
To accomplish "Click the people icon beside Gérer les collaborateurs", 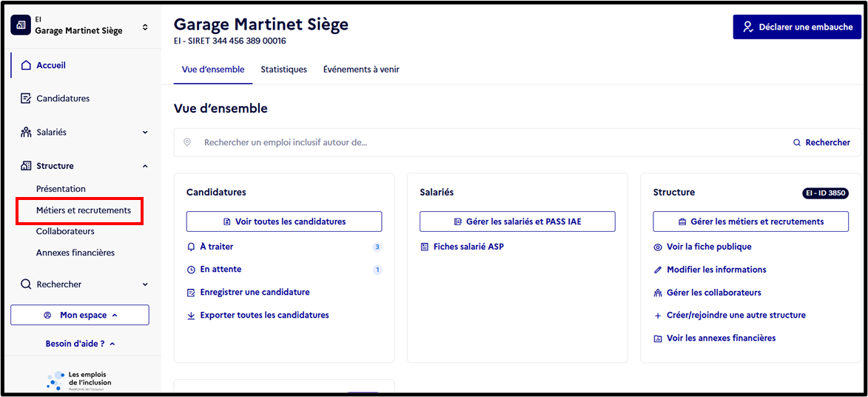I will pos(658,293).
